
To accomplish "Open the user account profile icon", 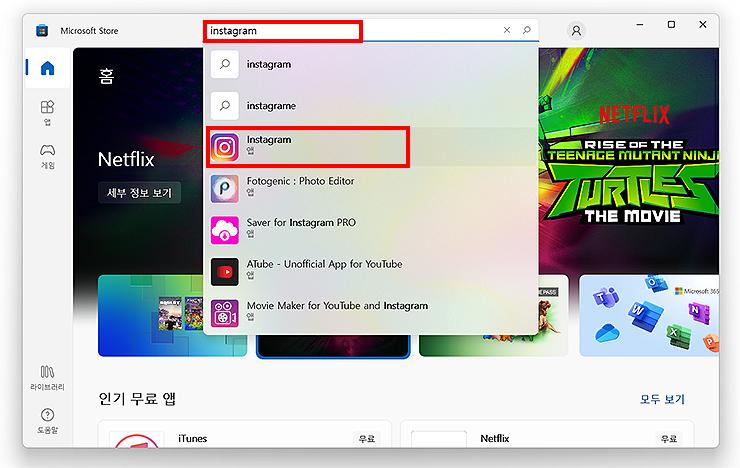I will (576, 31).
